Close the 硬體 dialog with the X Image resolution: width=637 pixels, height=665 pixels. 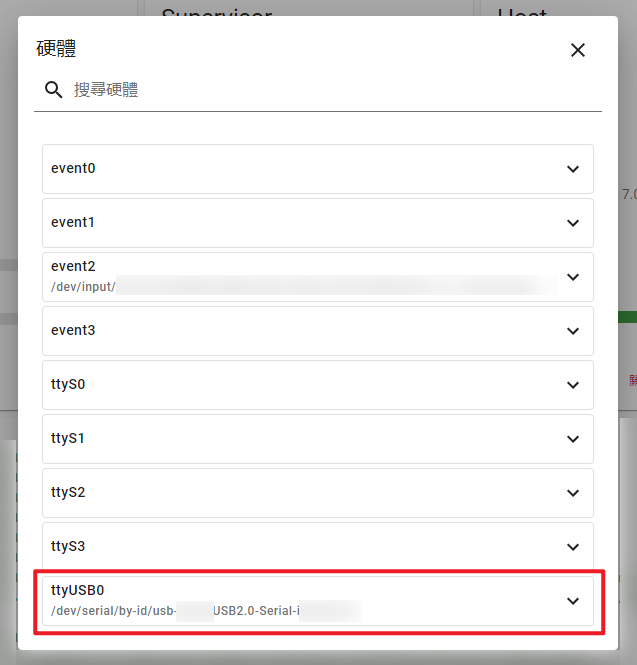click(577, 50)
